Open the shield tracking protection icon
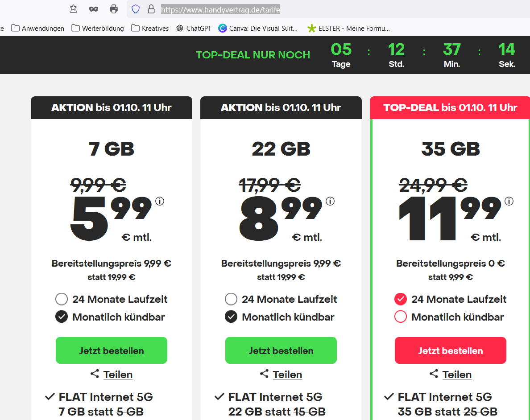This screenshot has height=420, width=530. pos(136,9)
